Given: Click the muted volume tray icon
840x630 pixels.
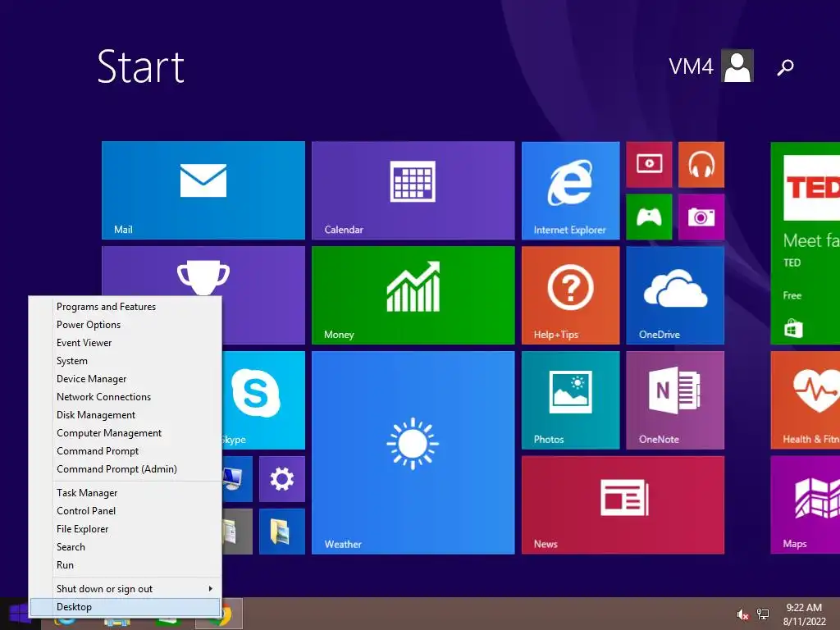Looking at the screenshot, I should pos(742,614).
